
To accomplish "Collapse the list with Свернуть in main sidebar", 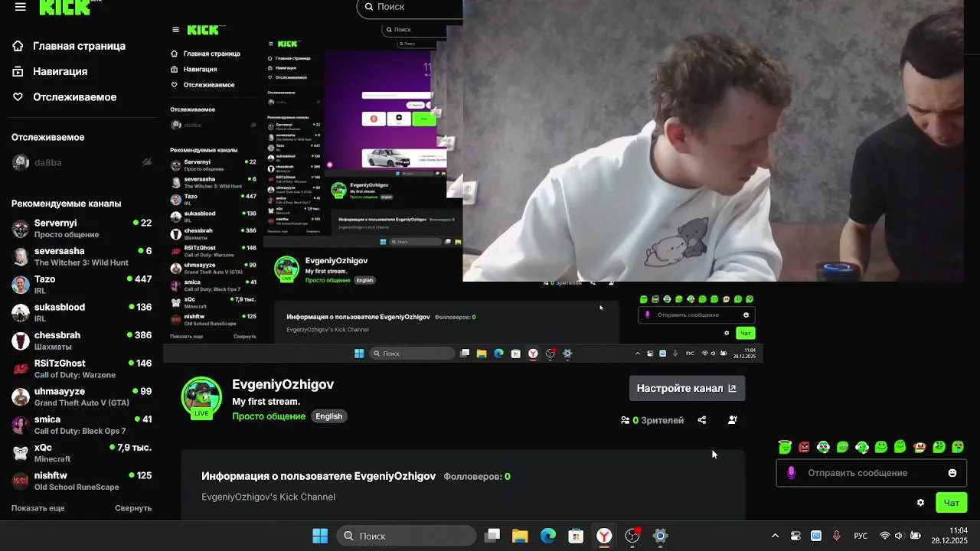I will click(x=133, y=508).
